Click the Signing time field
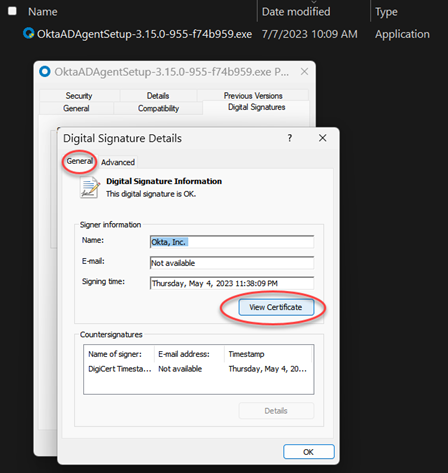The height and width of the screenshot is (473, 448). tap(232, 283)
